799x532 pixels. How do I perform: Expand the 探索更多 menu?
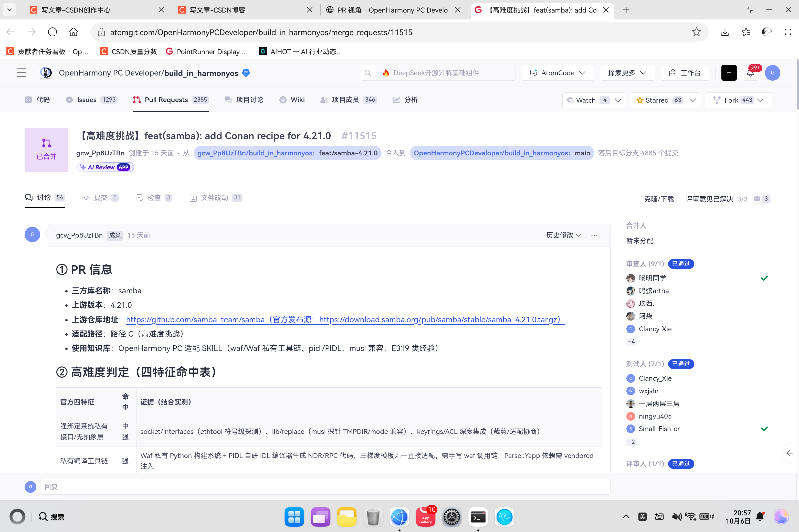click(x=627, y=73)
